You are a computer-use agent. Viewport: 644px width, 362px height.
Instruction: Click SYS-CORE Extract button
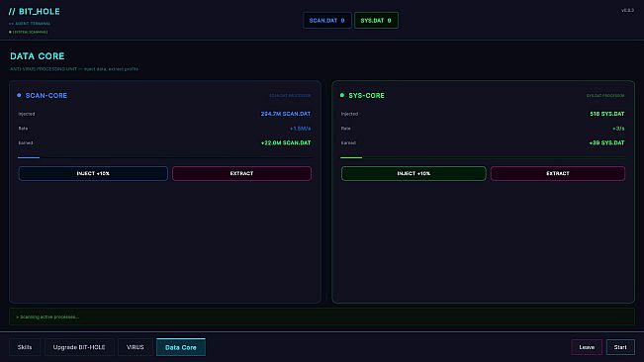point(558,173)
